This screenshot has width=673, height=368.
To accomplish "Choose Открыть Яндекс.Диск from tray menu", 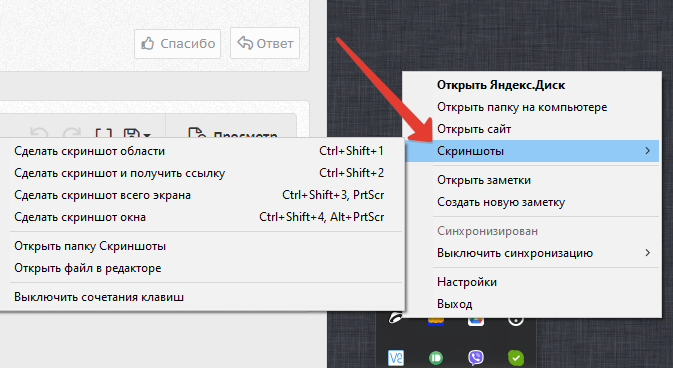I will [x=532, y=85].
